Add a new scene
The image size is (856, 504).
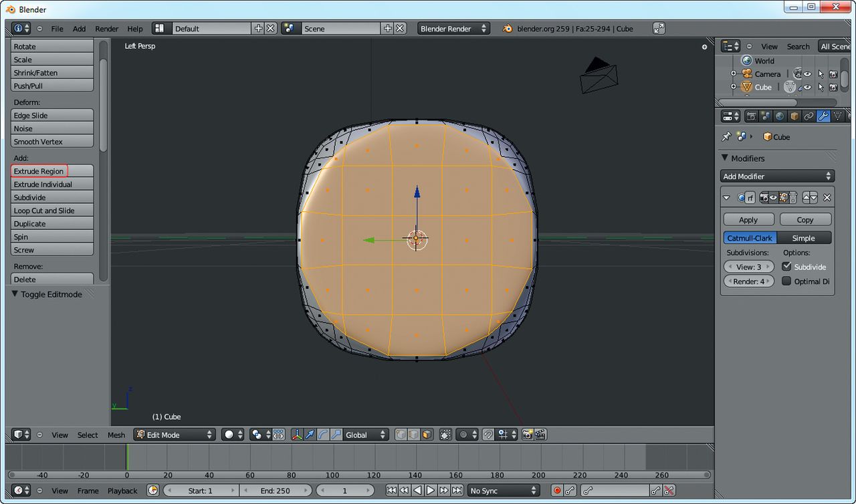pyautogui.click(x=388, y=29)
